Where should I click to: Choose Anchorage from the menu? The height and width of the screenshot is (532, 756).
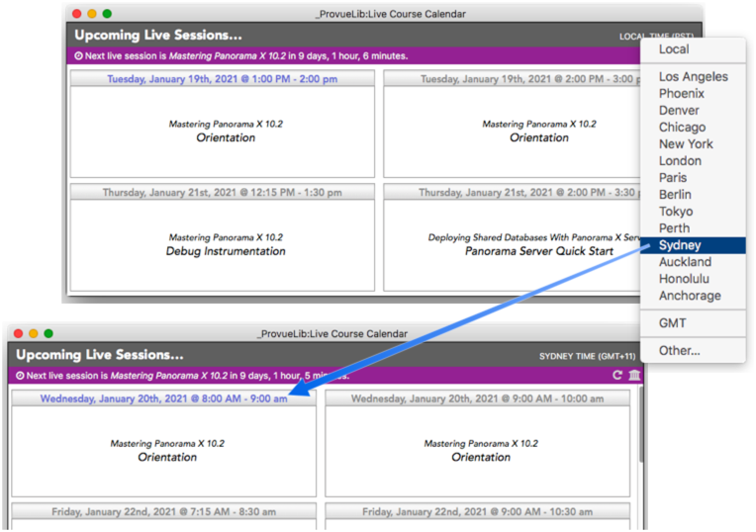click(693, 296)
